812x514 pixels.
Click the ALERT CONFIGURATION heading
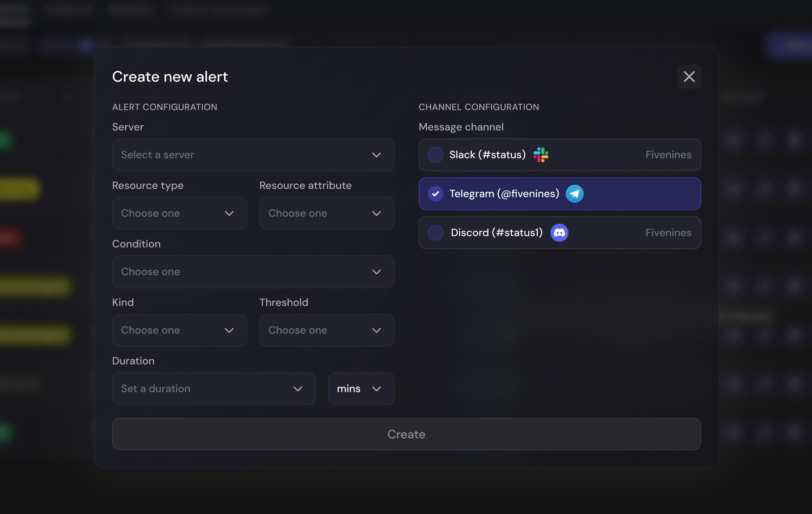(x=165, y=107)
